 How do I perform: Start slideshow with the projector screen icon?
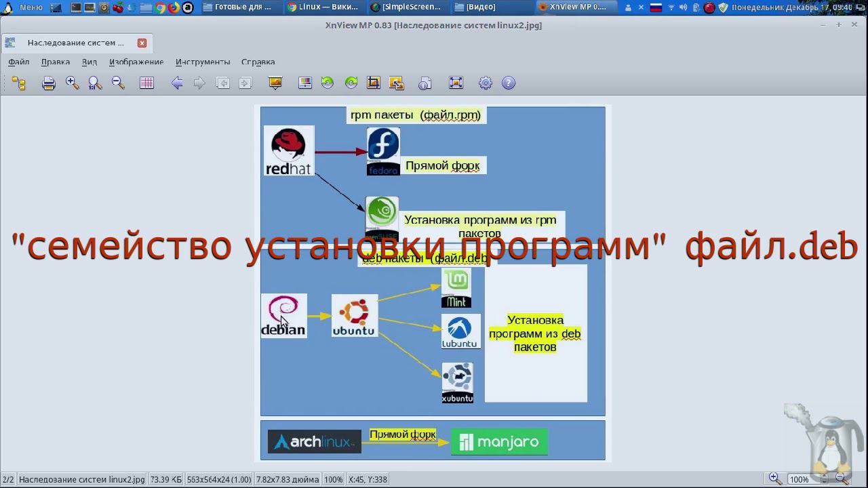pos(275,83)
